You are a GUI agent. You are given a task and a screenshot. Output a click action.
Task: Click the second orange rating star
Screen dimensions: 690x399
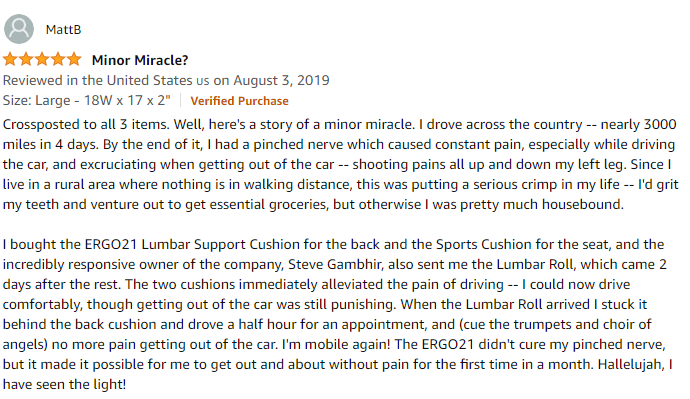26,59
